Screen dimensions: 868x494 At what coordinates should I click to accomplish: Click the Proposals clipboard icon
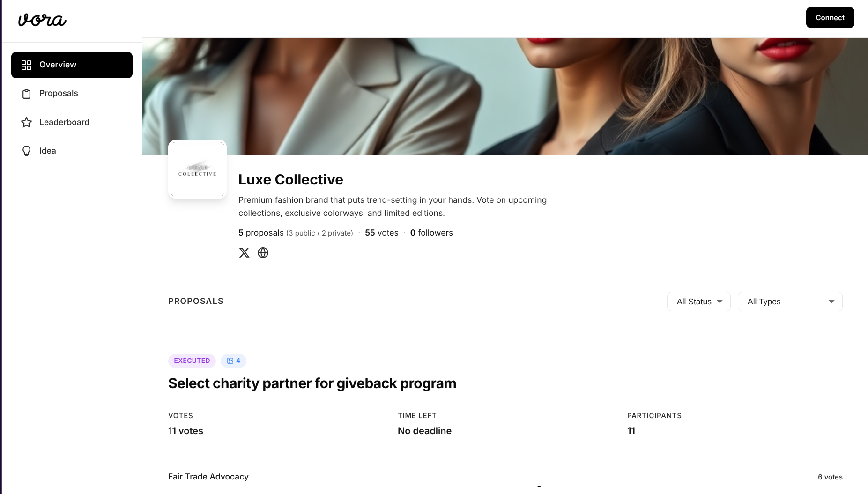tap(27, 94)
